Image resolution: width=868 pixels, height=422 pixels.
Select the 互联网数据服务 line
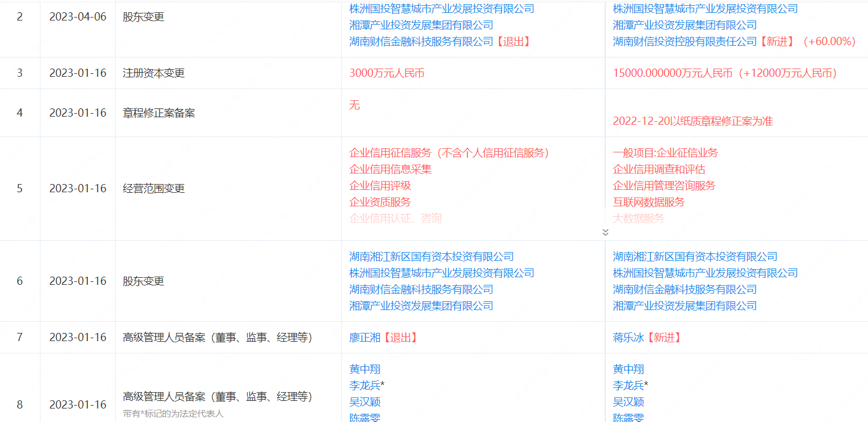point(649,202)
